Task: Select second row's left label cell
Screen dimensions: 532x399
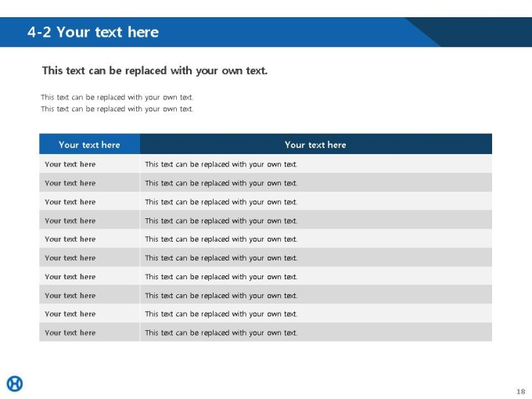Action: pyautogui.click(x=89, y=183)
